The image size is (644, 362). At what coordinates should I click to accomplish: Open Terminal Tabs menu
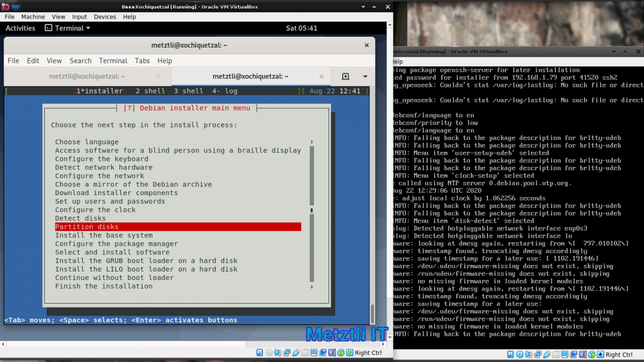pos(142,60)
